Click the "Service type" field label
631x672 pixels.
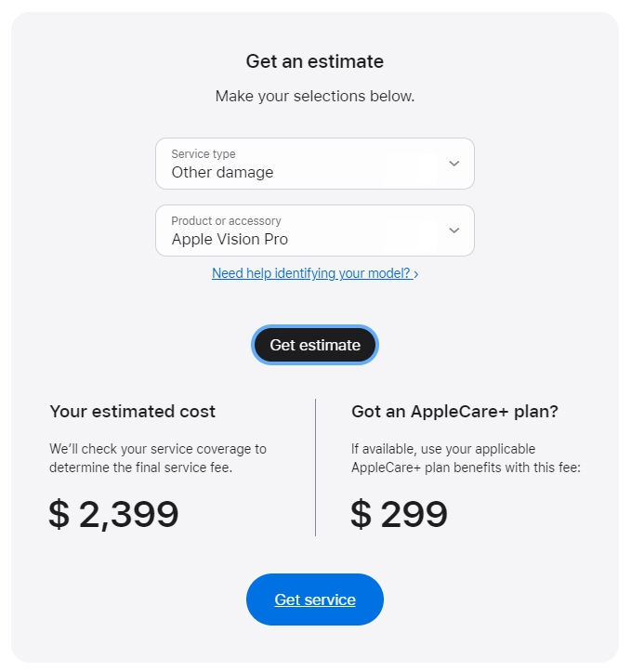[x=204, y=154]
